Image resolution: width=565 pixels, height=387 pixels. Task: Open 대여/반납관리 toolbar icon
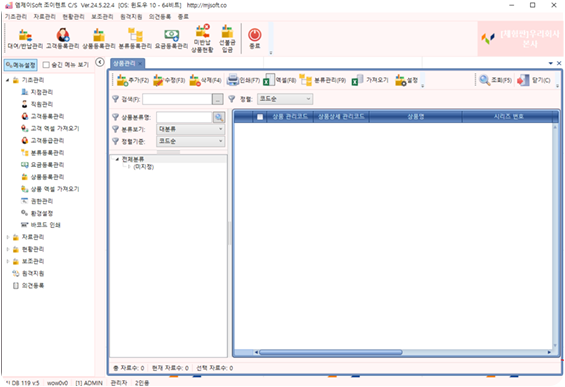pyautogui.click(x=25, y=35)
